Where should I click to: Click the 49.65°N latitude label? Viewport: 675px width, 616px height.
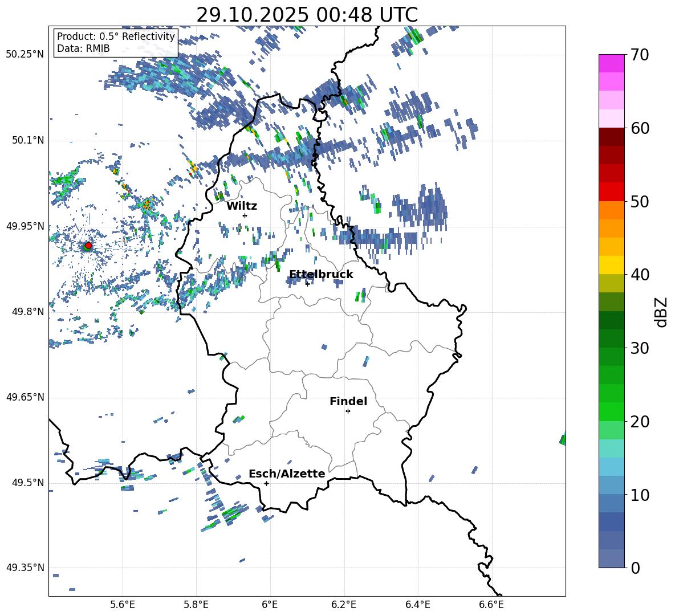(25, 397)
